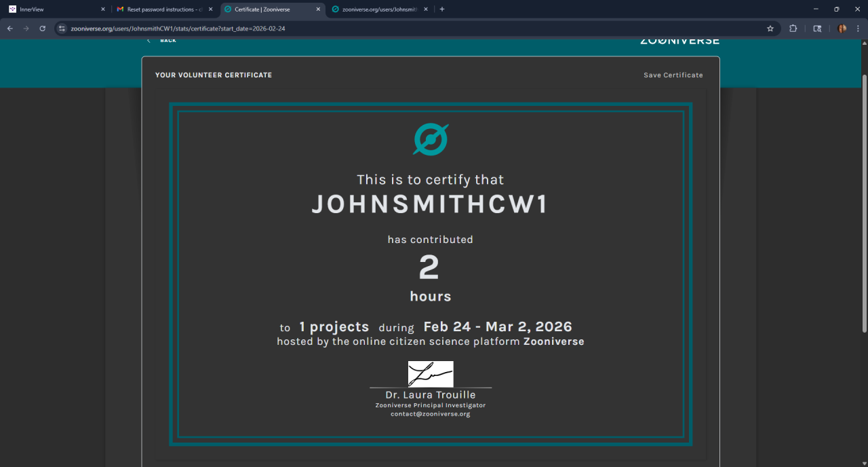The height and width of the screenshot is (467, 868).
Task: Click the 'has contributed' text
Action: point(431,240)
